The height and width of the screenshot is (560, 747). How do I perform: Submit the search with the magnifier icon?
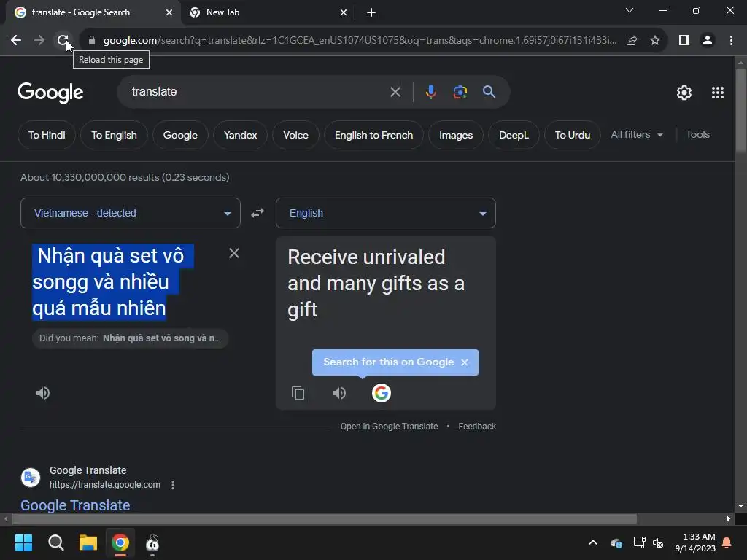pyautogui.click(x=489, y=92)
